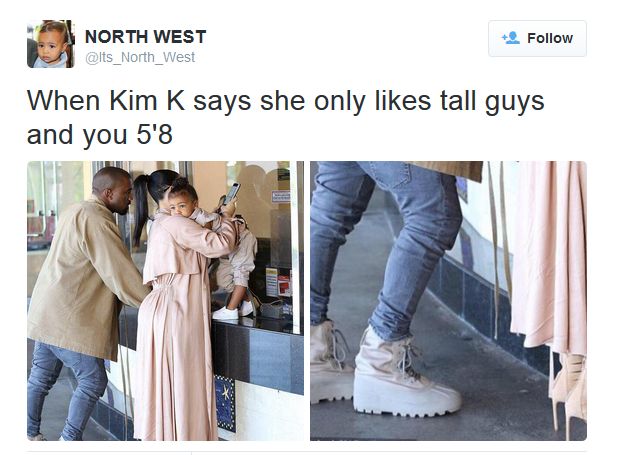Click the long black ponytail in left photo
Viewport: 619px width, 455px height.
click(x=140, y=209)
